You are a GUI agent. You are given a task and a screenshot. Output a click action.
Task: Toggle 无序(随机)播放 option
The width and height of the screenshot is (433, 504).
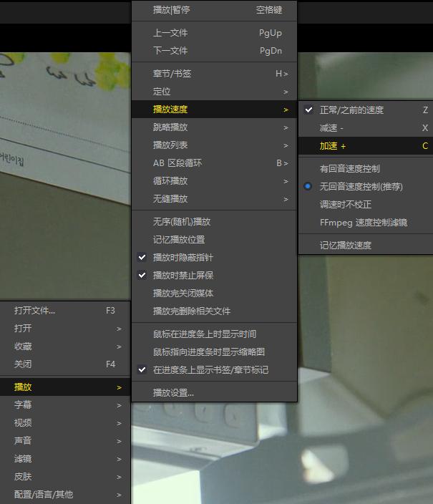pyautogui.click(x=214, y=222)
